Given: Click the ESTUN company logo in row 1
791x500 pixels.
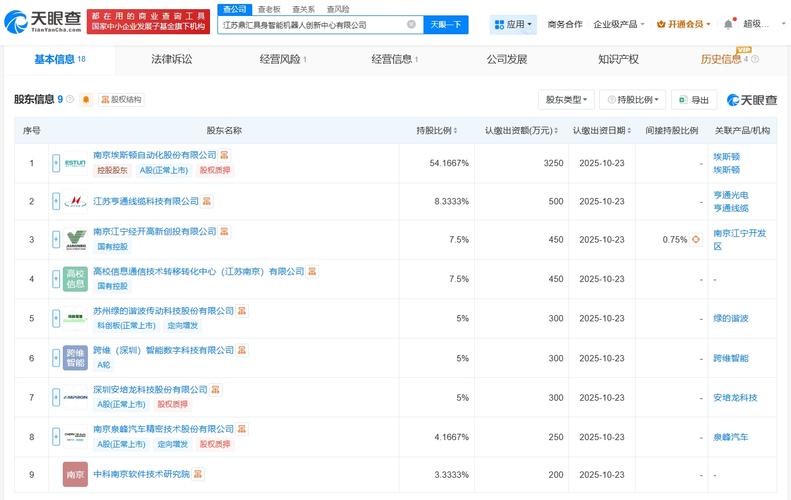Looking at the screenshot, I should [75, 163].
